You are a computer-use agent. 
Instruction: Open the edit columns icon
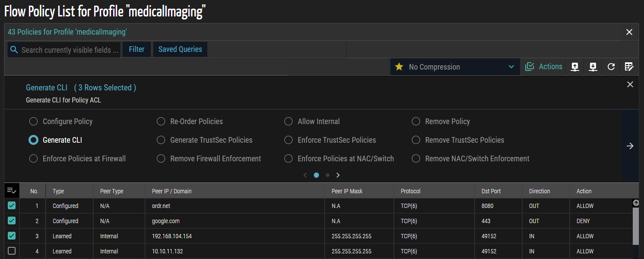coord(629,67)
